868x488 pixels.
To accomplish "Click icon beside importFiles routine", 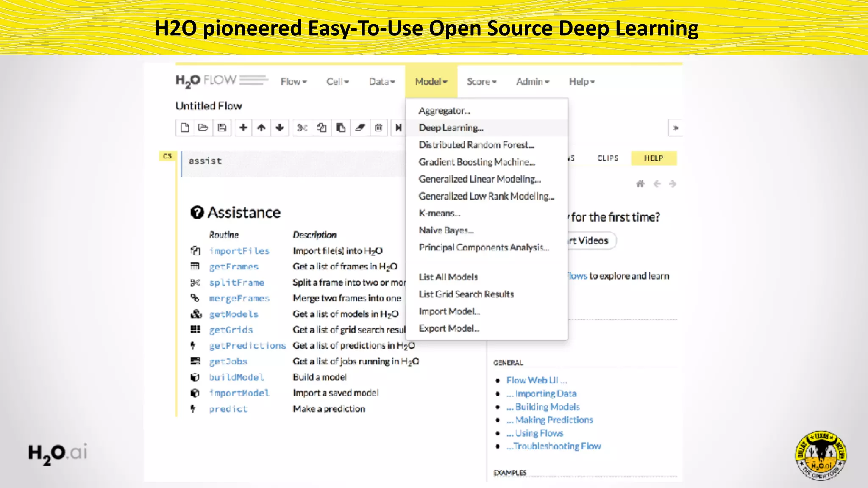I will coord(195,251).
